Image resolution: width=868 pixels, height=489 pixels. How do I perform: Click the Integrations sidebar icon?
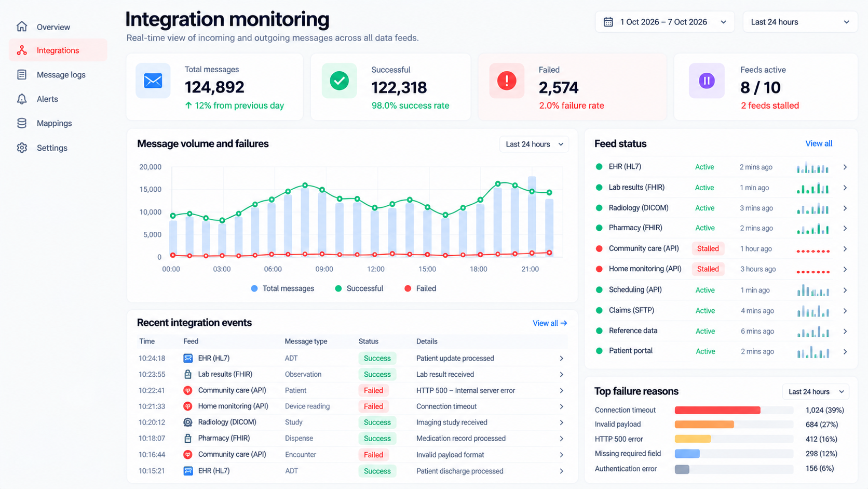pyautogui.click(x=22, y=50)
